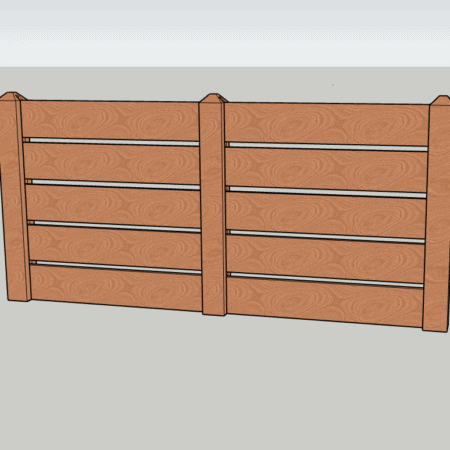This screenshot has height=450, width=450.
Task: Select the third board of left panel
Action: pos(113,205)
